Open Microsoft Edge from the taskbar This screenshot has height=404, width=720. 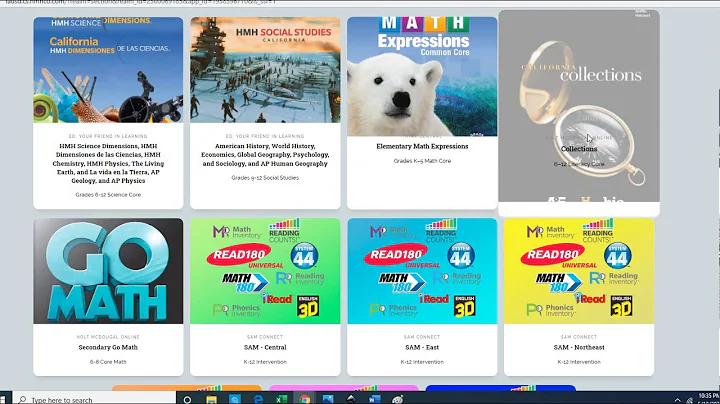click(259, 399)
